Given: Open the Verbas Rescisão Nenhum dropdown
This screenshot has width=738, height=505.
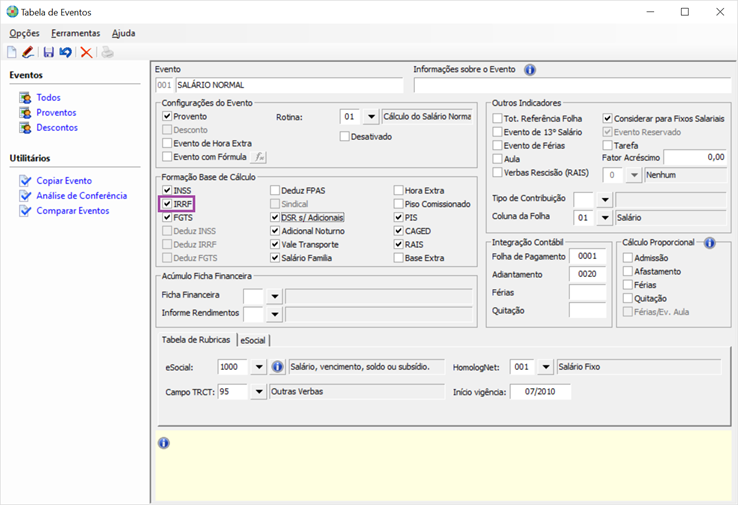Looking at the screenshot, I should (634, 175).
